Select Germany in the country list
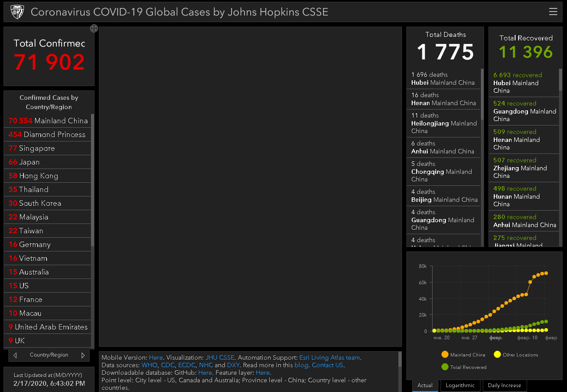Viewport: 567px width, 392px height. pyautogui.click(x=48, y=244)
